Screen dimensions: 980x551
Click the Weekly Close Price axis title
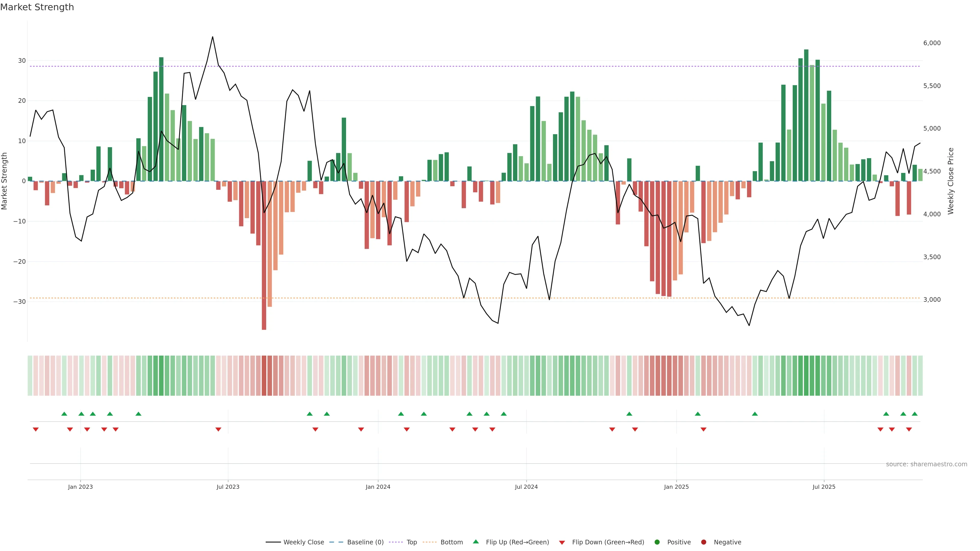pos(951,181)
